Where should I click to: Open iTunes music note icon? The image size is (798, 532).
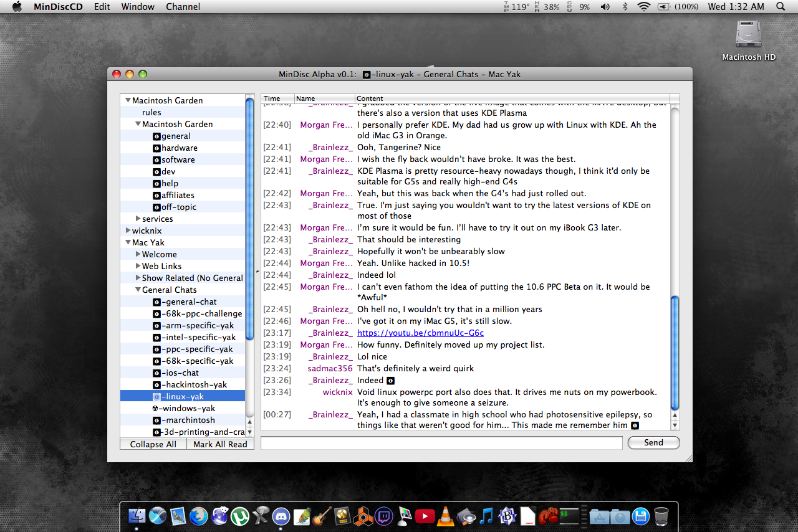tap(487, 516)
